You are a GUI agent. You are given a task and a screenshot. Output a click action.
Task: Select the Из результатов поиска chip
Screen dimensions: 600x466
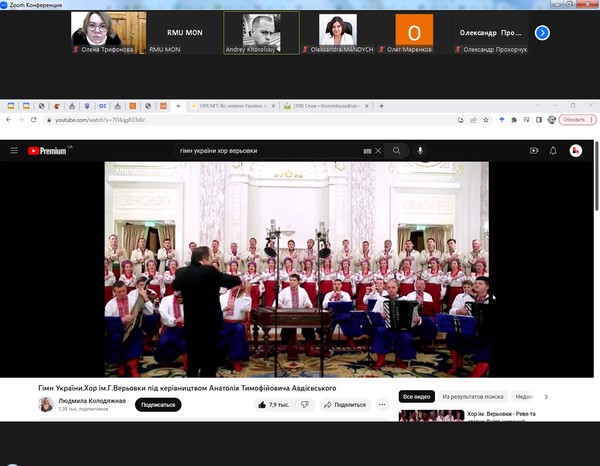click(475, 396)
